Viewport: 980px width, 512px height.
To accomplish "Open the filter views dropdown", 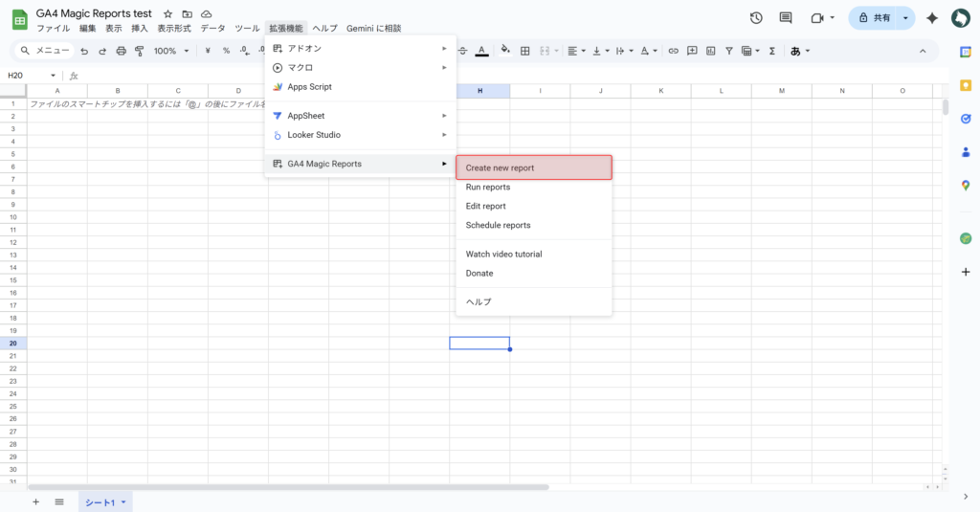I will (x=758, y=52).
